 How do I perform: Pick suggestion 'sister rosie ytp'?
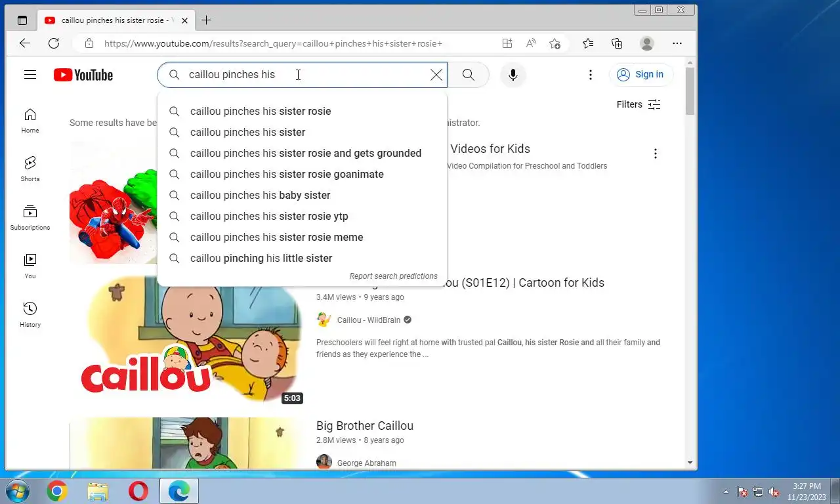tap(303, 217)
